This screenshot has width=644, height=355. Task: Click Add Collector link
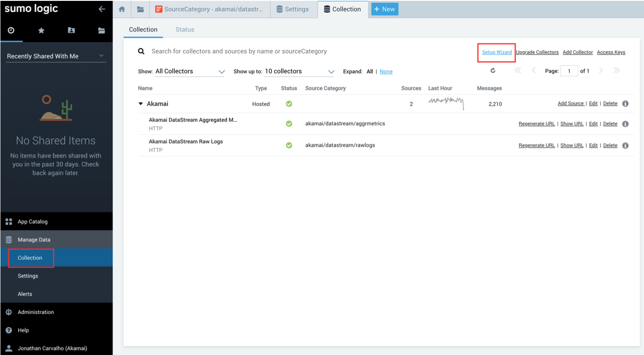point(577,52)
